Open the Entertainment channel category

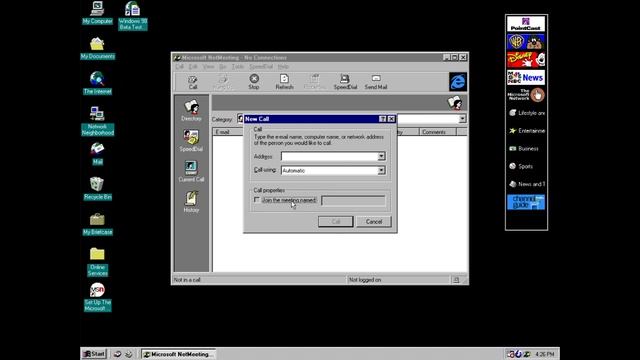click(526, 131)
